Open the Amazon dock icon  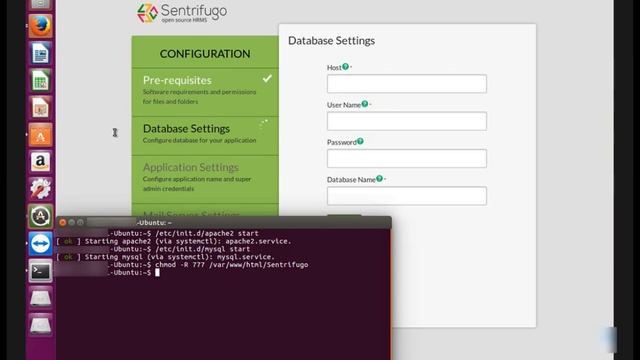40,162
